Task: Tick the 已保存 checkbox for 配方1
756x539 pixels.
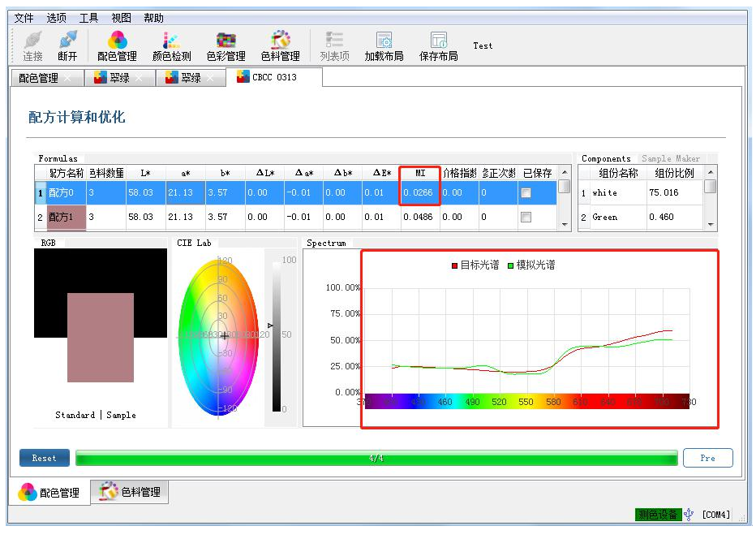Action: (x=526, y=218)
